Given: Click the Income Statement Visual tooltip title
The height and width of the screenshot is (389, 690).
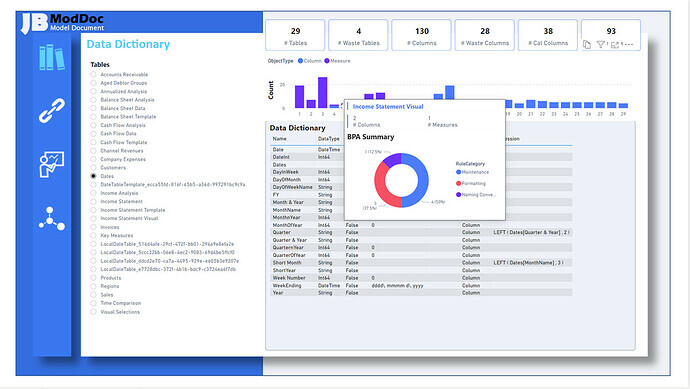Looking at the screenshot, I should point(388,106).
